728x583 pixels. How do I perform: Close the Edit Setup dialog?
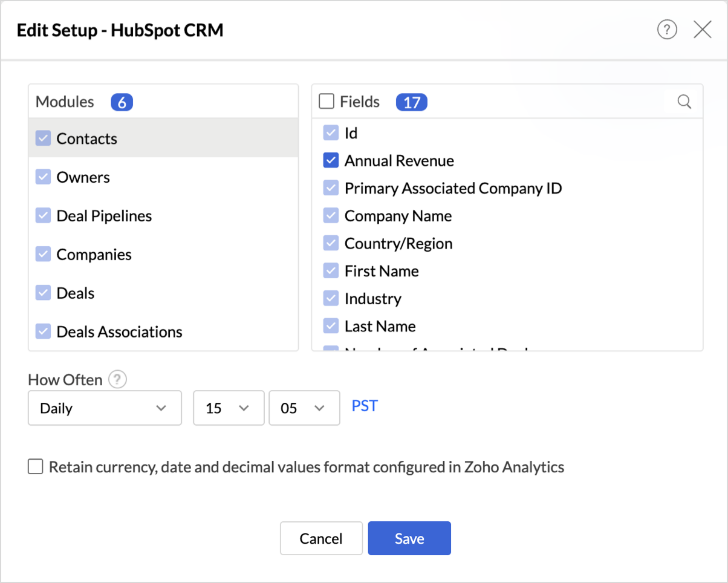point(702,30)
